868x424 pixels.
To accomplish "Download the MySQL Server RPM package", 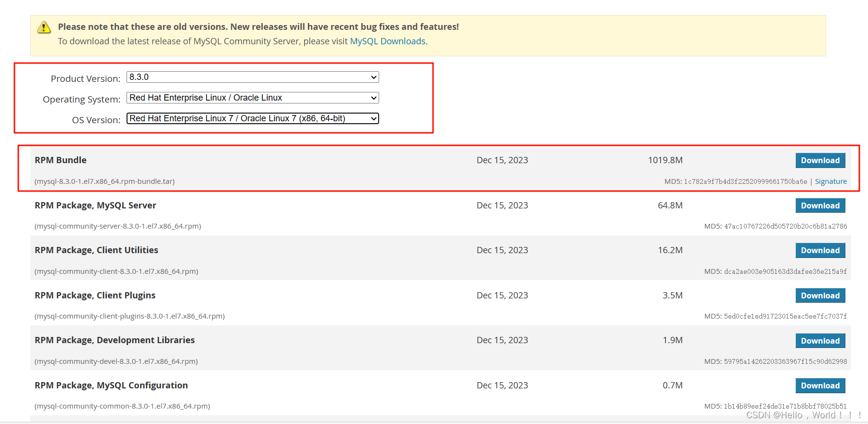I will click(820, 206).
